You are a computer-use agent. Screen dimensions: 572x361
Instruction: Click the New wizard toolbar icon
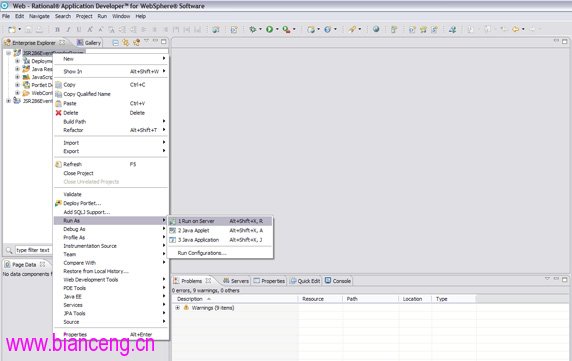[x=12, y=30]
